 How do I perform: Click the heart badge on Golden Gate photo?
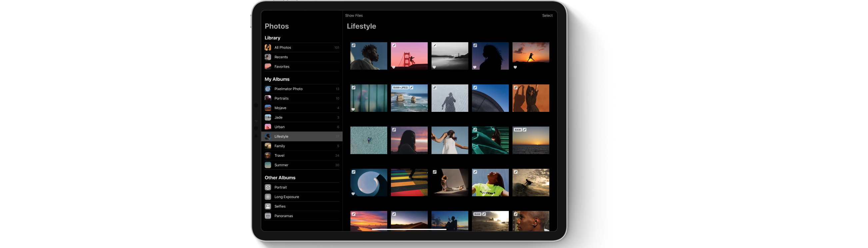click(394, 67)
